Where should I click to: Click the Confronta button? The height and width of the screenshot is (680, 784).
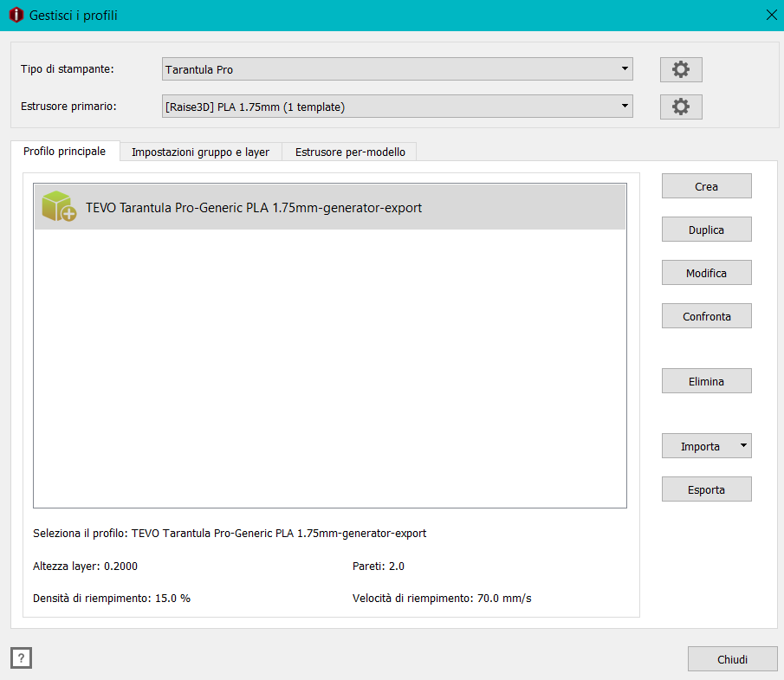click(706, 316)
